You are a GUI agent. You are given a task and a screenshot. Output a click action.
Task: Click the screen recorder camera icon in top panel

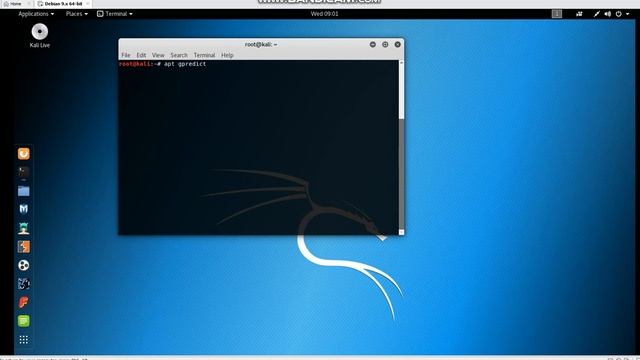(579, 14)
